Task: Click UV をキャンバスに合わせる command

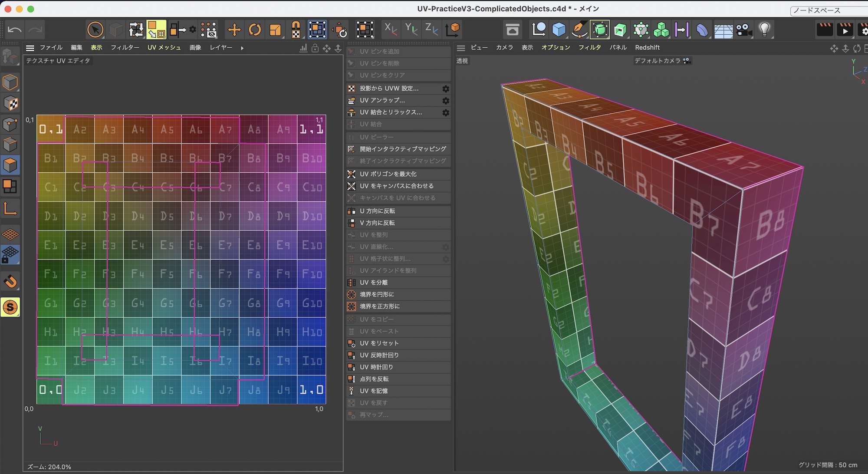Action: [x=396, y=186]
